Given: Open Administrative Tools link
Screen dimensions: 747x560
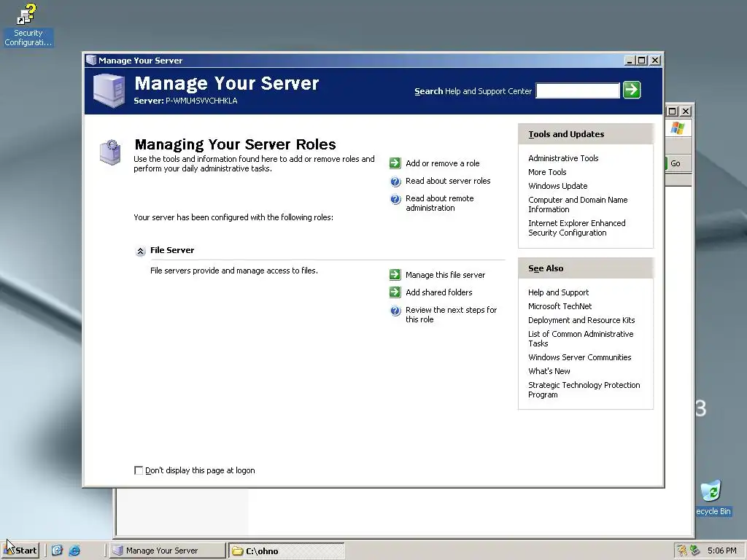Looking at the screenshot, I should tap(563, 158).
